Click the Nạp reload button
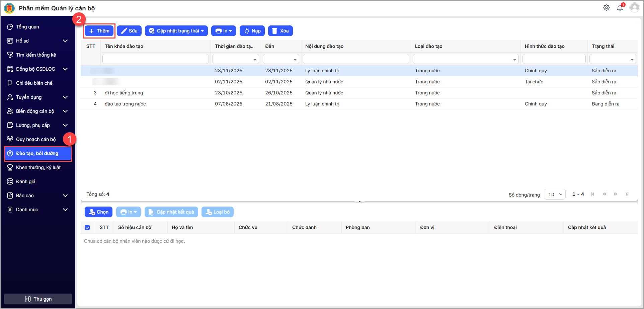This screenshot has height=309, width=644. point(252,31)
